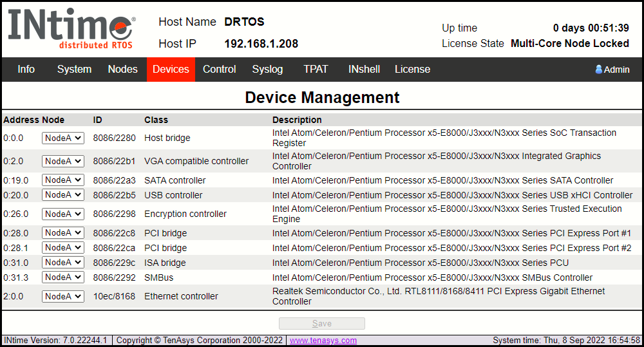Open the License tab
Screen dimensions: 644x347
pos(412,70)
